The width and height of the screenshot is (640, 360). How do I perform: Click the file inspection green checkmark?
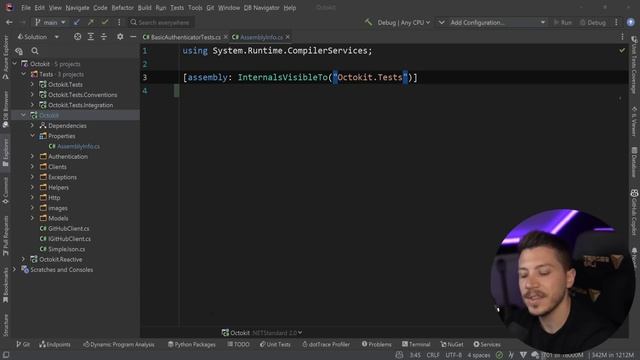(x=622, y=51)
